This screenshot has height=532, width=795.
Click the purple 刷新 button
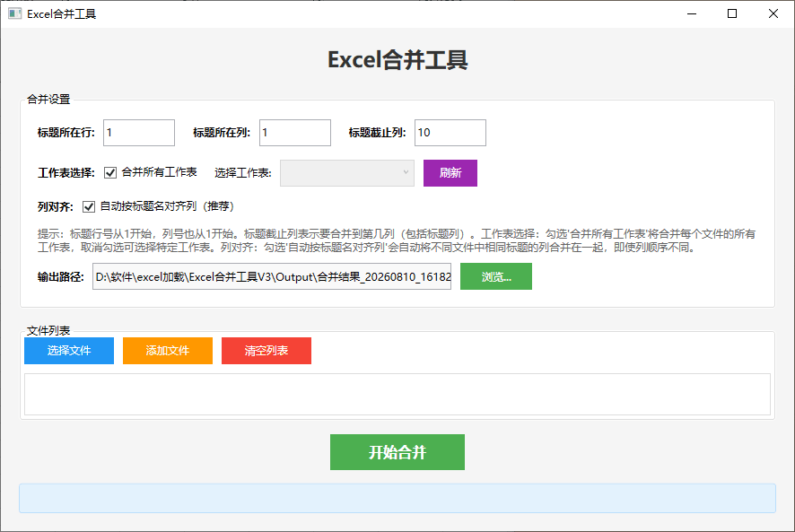tap(450, 173)
